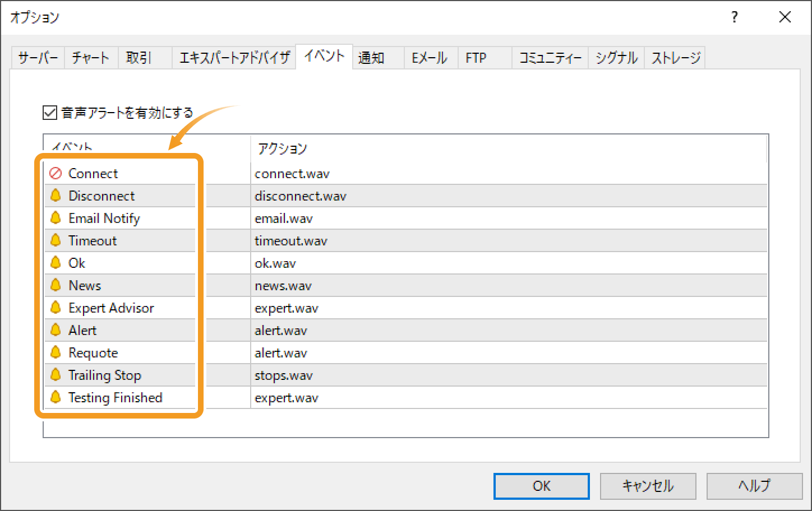Toggle the Alert event sound bell
The image size is (812, 511).
click(x=56, y=330)
